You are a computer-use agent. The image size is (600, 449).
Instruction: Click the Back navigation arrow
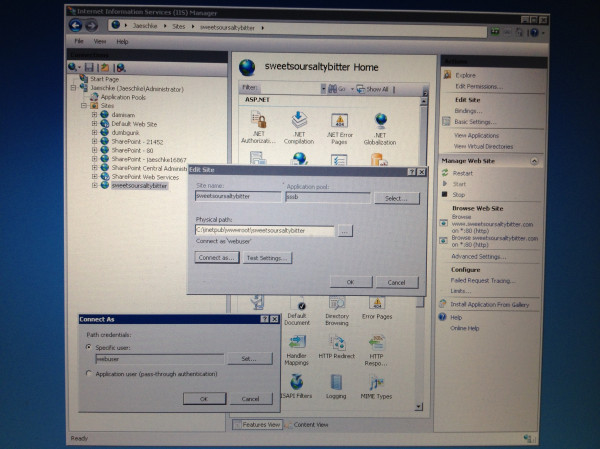pyautogui.click(x=75, y=26)
